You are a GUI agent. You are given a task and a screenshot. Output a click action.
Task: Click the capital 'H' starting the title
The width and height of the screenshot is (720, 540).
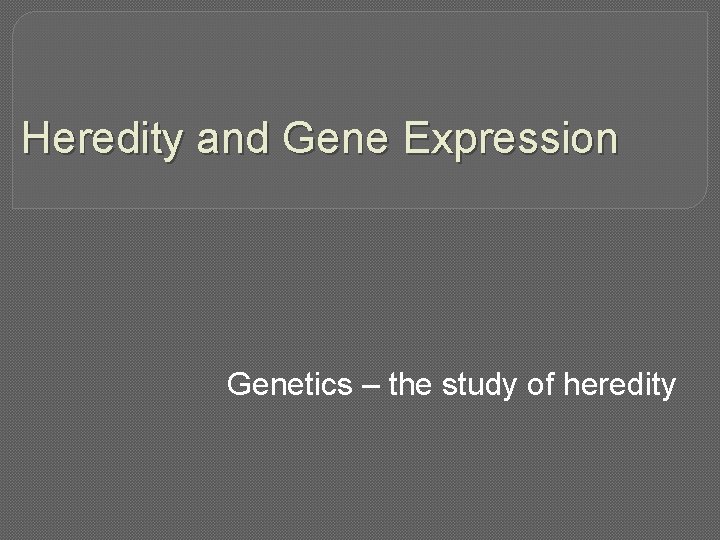tap(36, 139)
